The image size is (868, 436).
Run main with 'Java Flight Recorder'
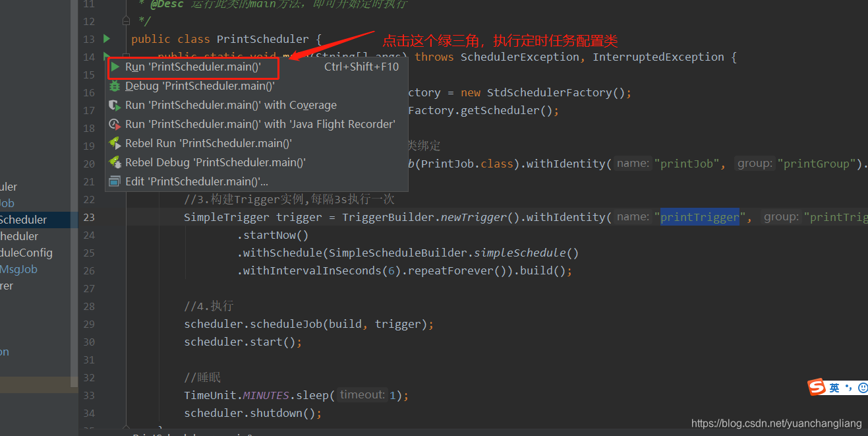[x=256, y=124]
